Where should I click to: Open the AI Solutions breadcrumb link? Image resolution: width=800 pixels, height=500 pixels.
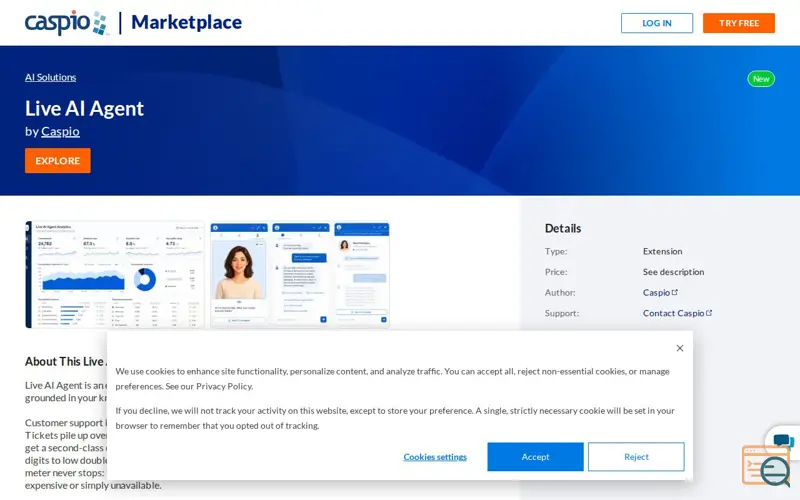(51, 77)
